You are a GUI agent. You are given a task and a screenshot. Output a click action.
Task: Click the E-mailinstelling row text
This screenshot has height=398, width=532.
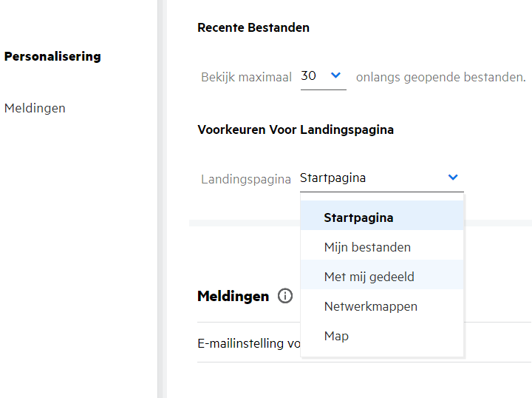(x=248, y=343)
